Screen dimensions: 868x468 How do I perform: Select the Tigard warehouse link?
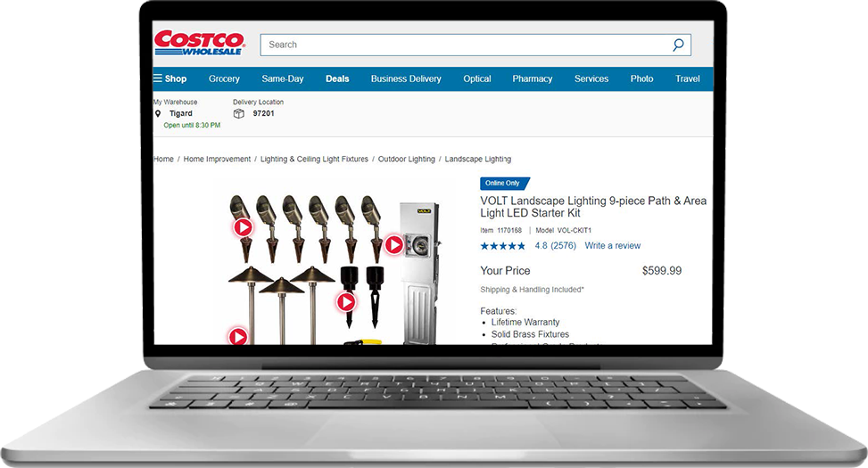181,113
